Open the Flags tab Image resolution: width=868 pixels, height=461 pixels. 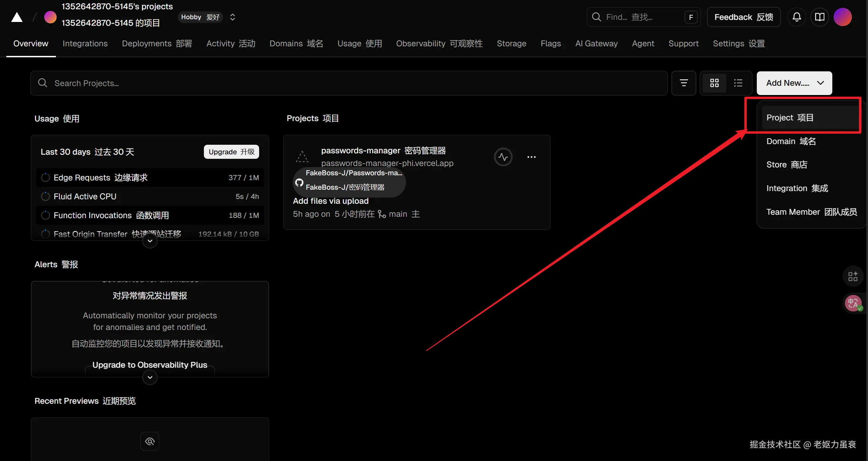(551, 44)
